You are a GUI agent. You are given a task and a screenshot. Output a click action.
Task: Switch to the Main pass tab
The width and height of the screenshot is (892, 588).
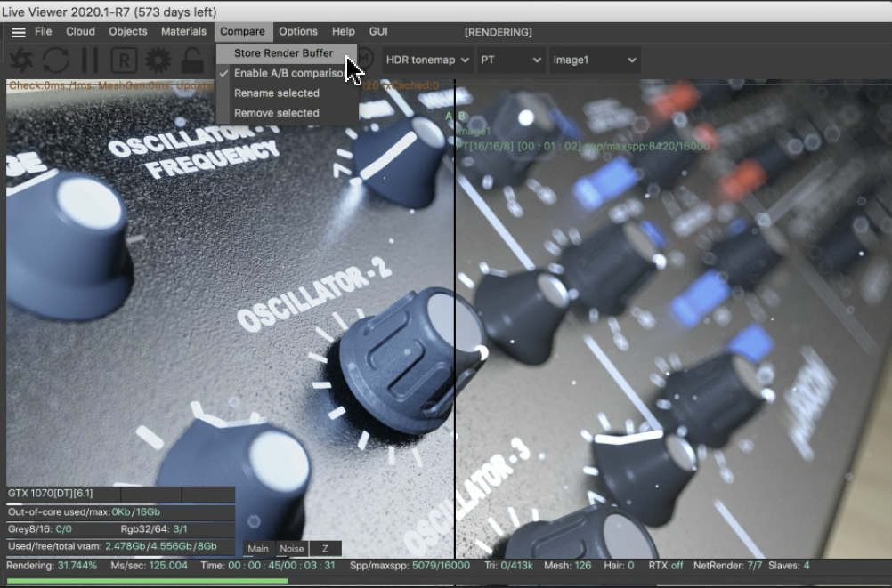[258, 549]
